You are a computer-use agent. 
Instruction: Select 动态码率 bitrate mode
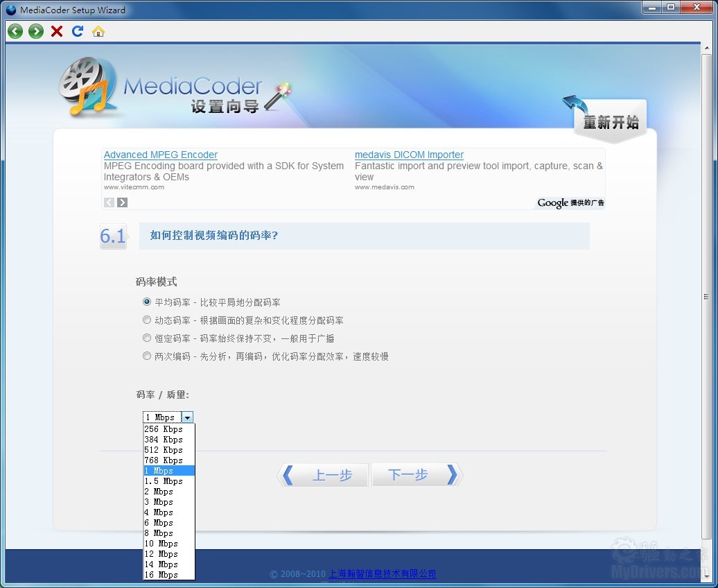click(147, 320)
